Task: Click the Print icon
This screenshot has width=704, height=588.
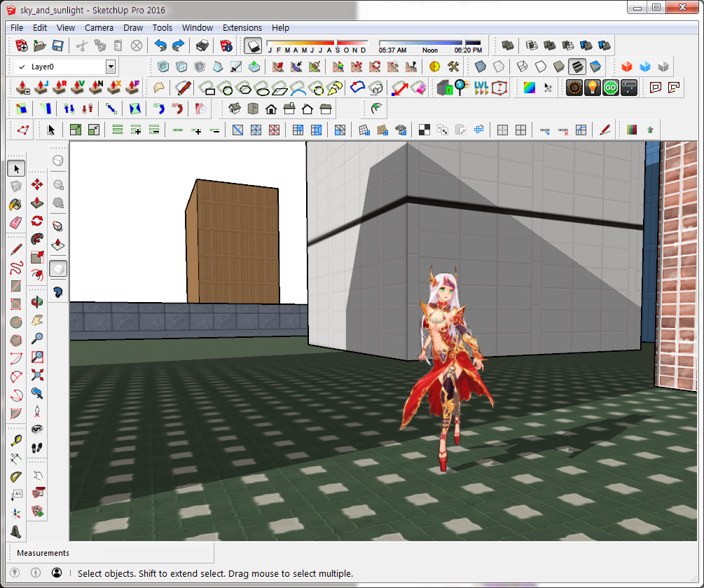Action: point(202,46)
